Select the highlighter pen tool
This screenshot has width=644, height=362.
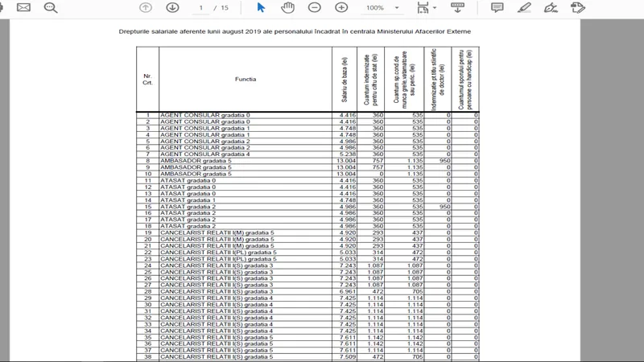[525, 7]
